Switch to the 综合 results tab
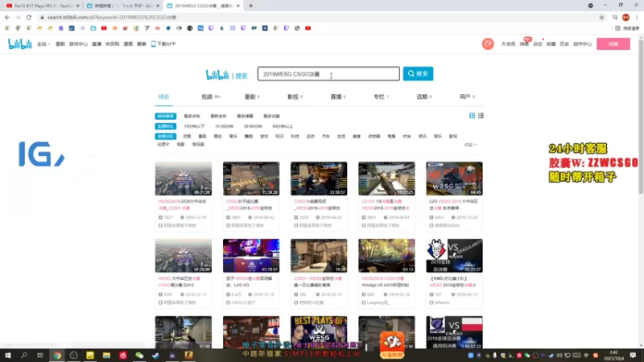 pos(163,97)
